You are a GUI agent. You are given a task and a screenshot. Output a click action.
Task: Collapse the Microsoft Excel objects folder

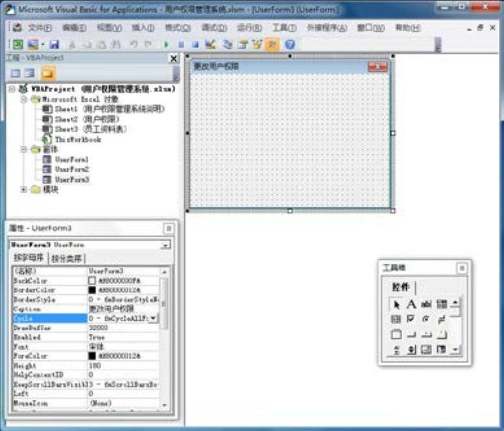(24, 99)
